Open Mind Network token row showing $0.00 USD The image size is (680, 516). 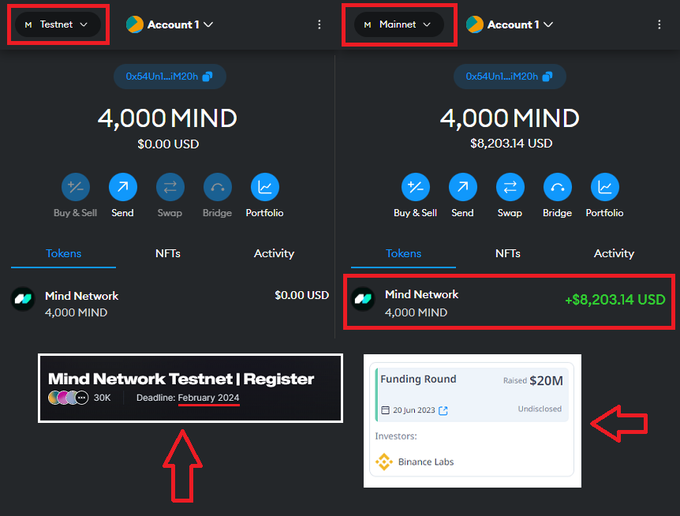point(170,304)
